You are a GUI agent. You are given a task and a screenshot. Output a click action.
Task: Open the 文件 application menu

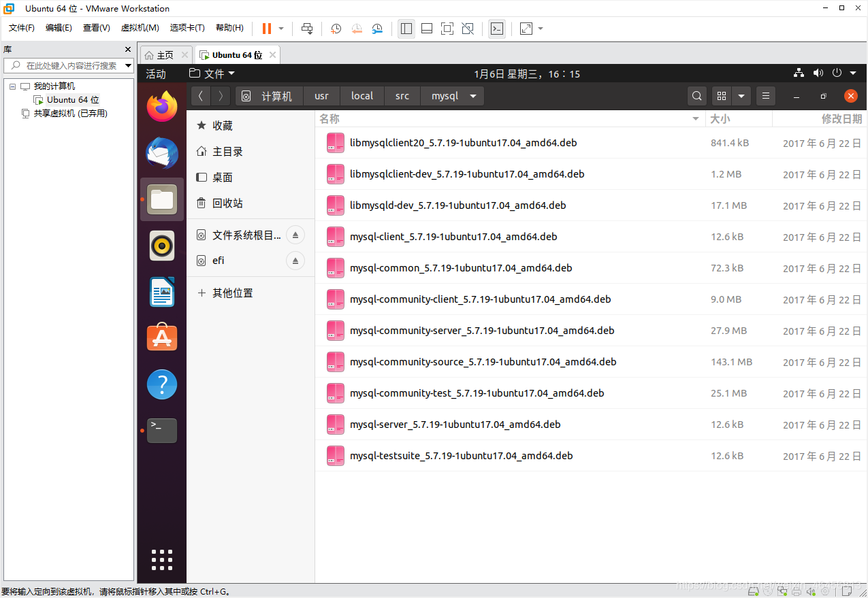tap(212, 73)
